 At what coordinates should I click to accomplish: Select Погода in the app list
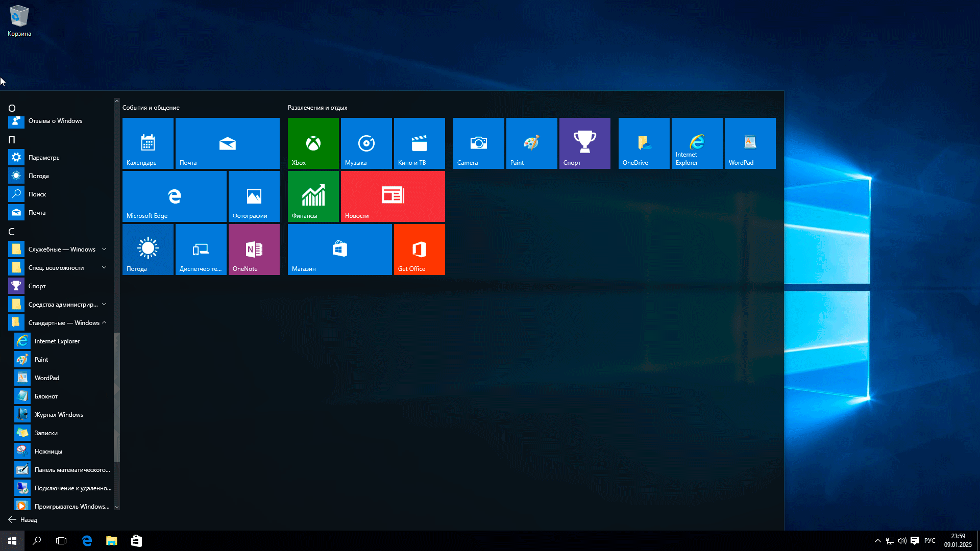(60, 176)
